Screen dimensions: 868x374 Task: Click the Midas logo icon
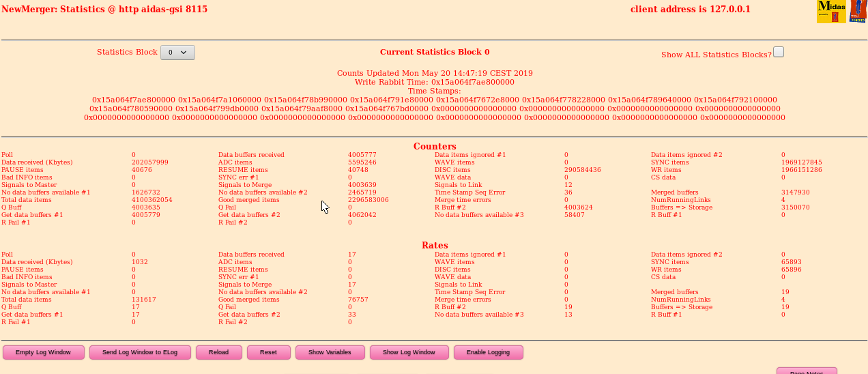point(831,12)
